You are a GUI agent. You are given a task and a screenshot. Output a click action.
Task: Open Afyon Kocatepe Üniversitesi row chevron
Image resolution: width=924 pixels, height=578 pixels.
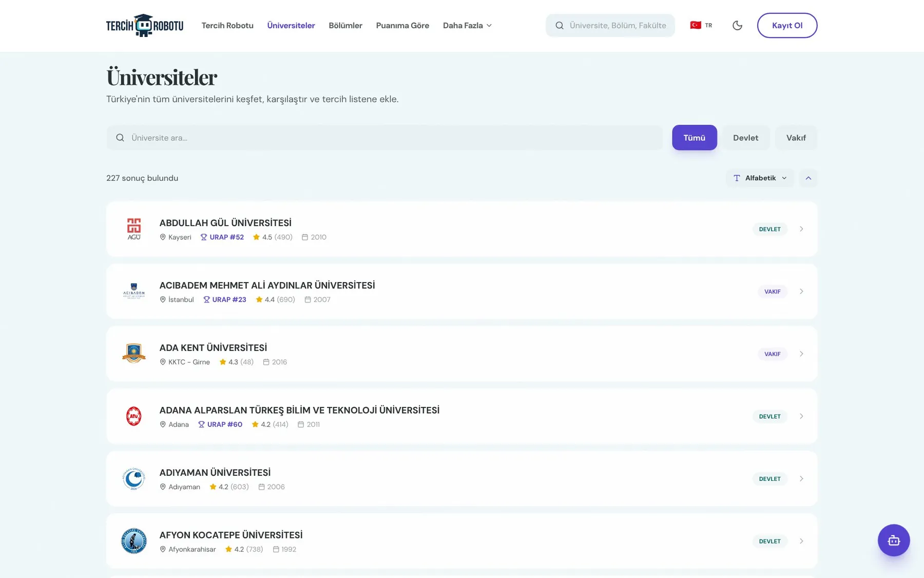pos(801,541)
